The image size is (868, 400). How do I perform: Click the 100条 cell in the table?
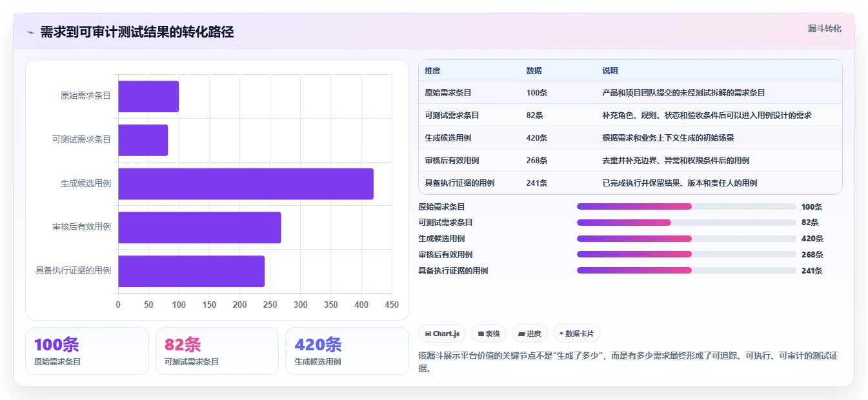[537, 93]
